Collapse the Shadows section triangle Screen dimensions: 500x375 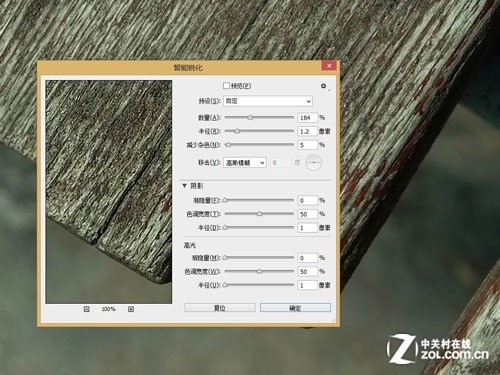pos(184,186)
